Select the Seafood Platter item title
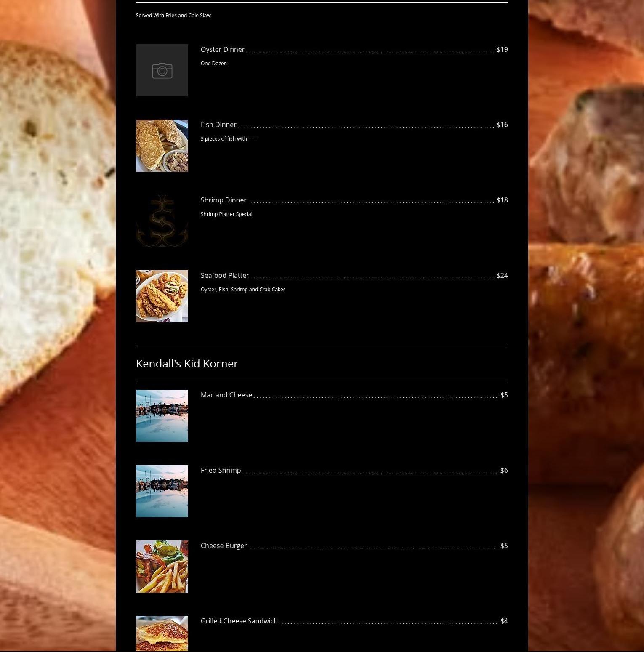The width and height of the screenshot is (644, 652). point(225,275)
